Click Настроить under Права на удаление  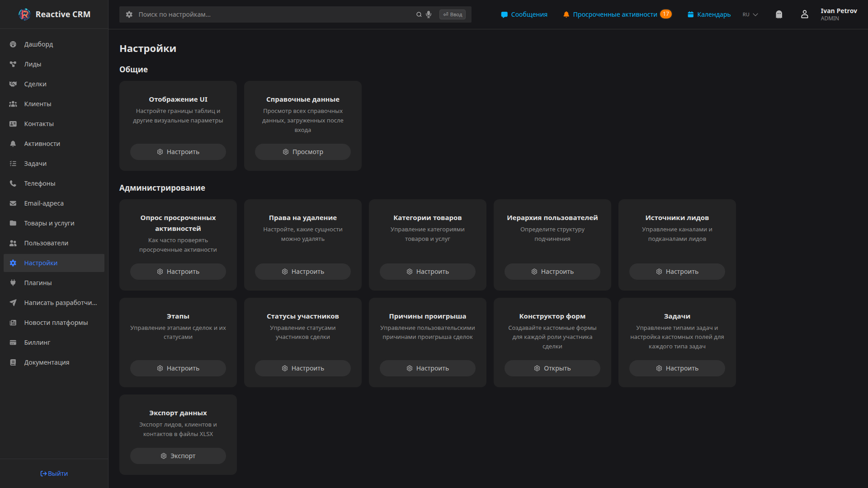pyautogui.click(x=303, y=272)
